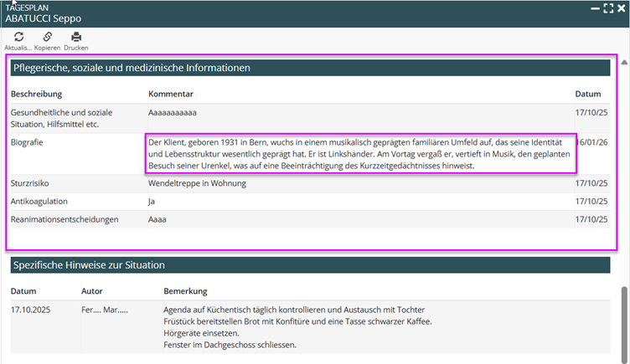Click the Kommentar column header

(171, 94)
